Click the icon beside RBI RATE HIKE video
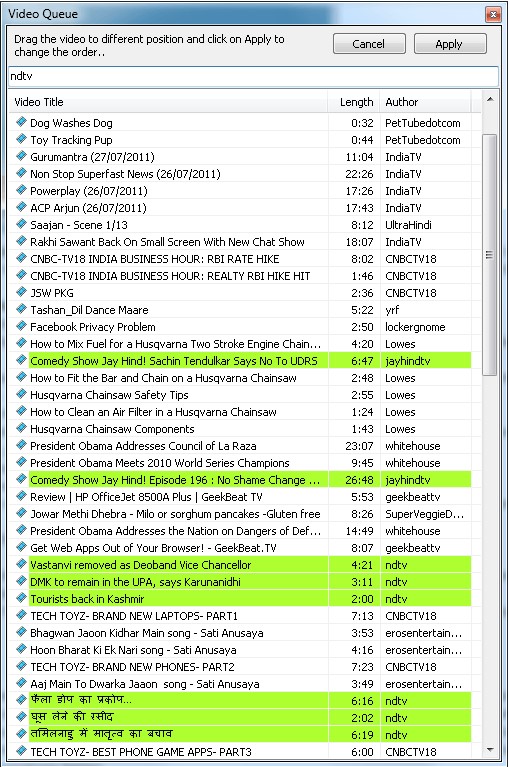The width and height of the screenshot is (508, 767). click(21, 258)
